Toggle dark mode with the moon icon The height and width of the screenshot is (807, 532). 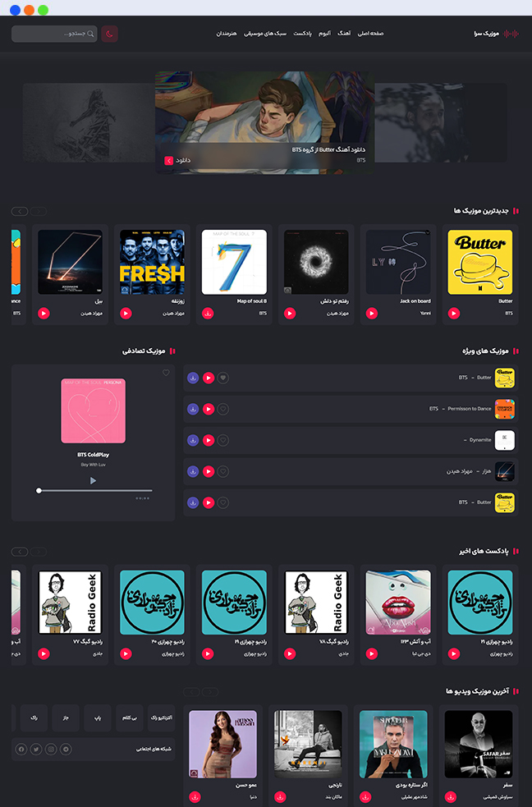tap(109, 34)
